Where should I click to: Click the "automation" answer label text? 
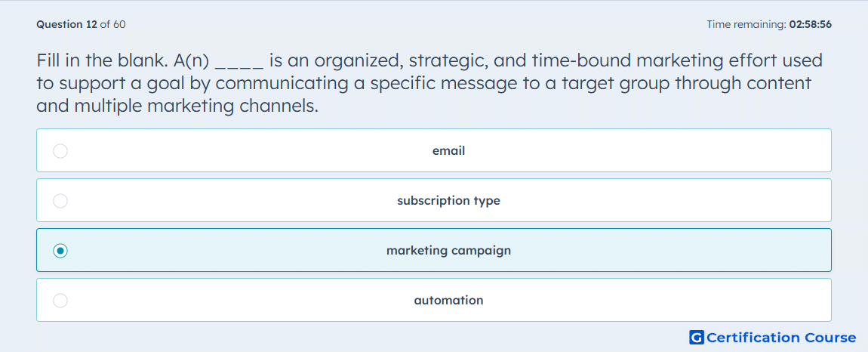(448, 301)
